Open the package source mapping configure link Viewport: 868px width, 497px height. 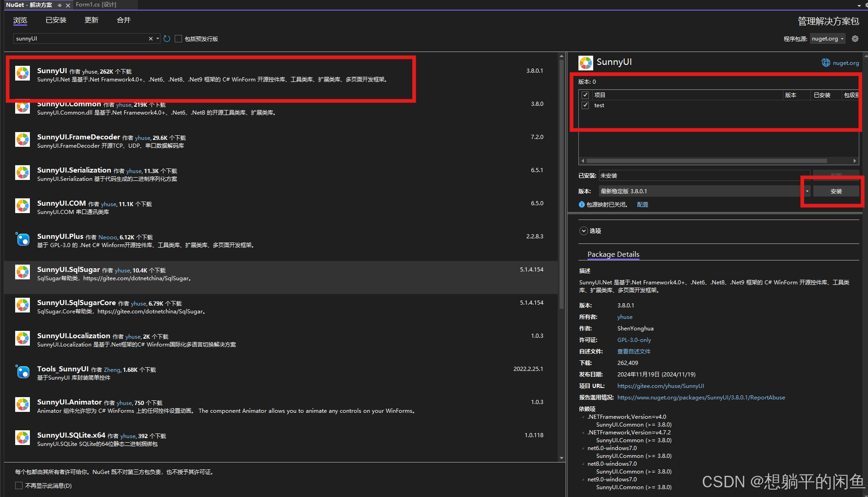(642, 205)
